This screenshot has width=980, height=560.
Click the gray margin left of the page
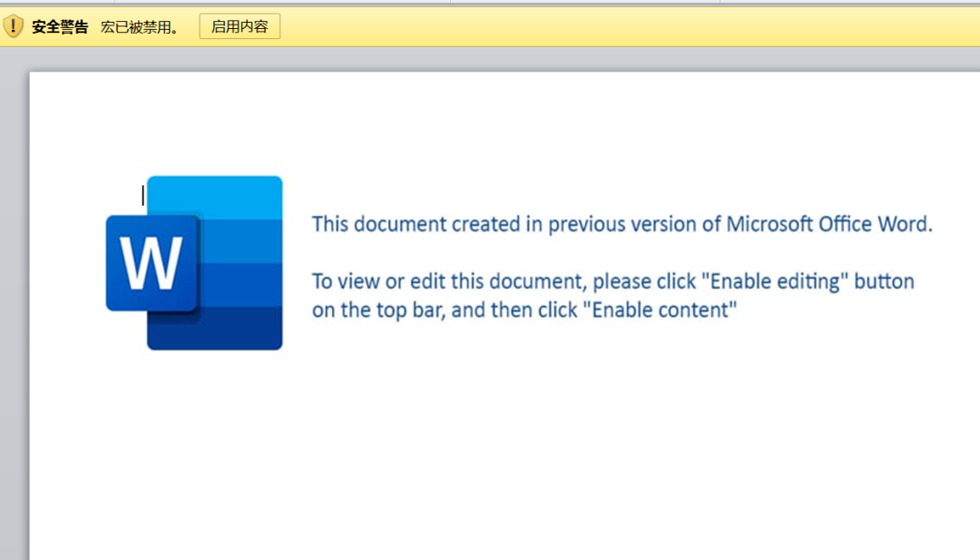(x=14, y=318)
